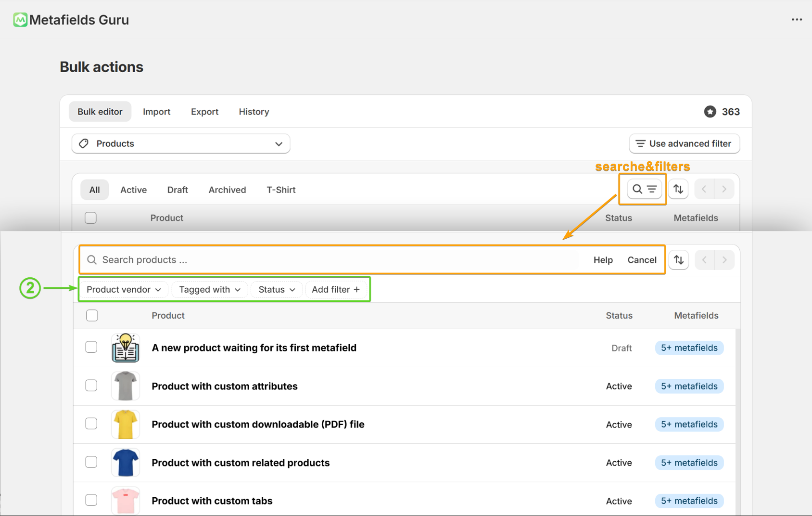
Task: Select the Draft status tab
Action: [178, 190]
